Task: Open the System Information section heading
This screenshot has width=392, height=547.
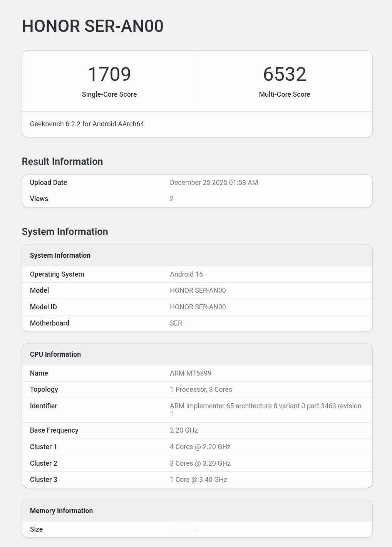Action: tap(65, 232)
